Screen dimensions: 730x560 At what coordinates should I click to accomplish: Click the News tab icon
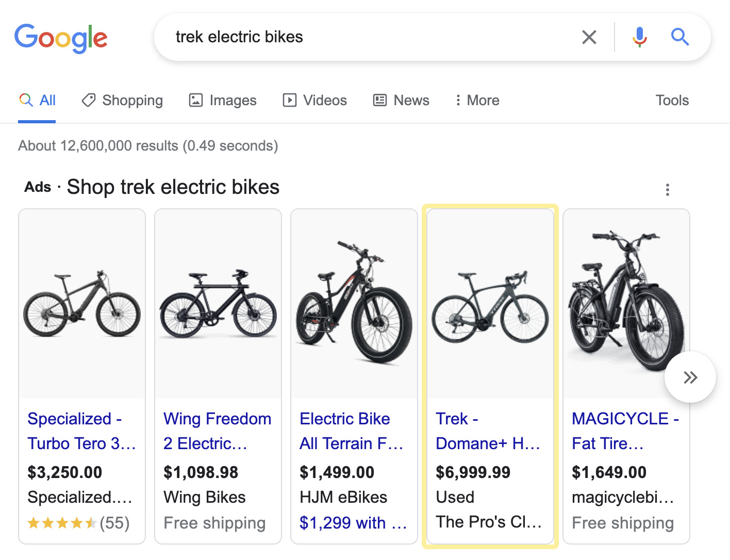click(379, 100)
